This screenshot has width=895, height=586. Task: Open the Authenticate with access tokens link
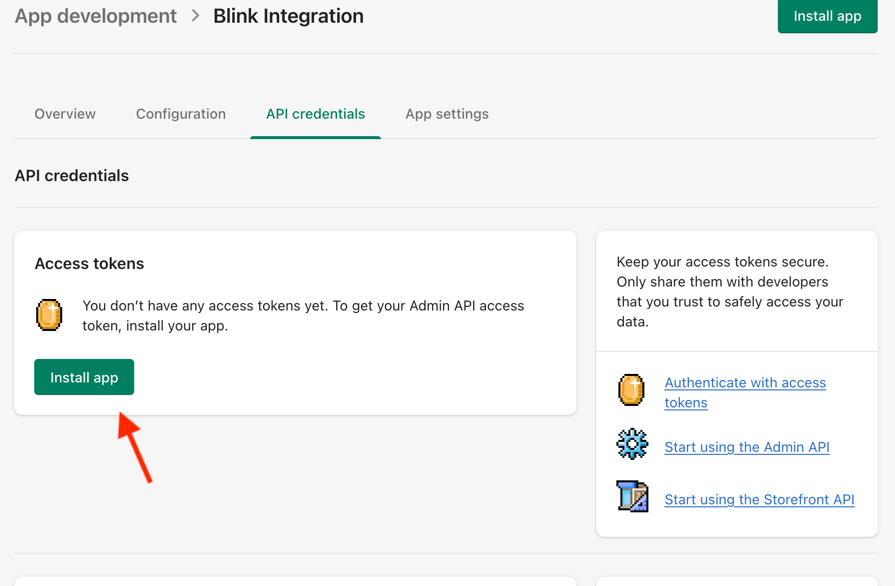[x=745, y=393]
